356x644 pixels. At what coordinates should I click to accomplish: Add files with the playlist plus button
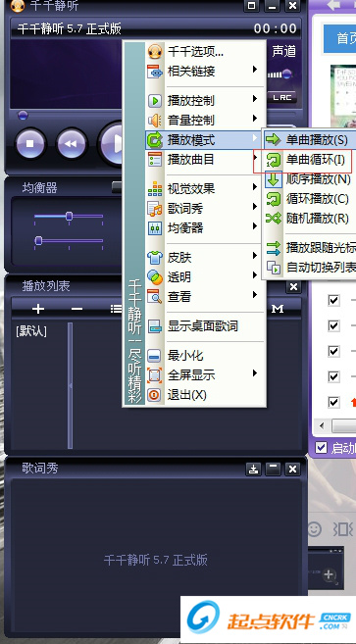coord(38,309)
